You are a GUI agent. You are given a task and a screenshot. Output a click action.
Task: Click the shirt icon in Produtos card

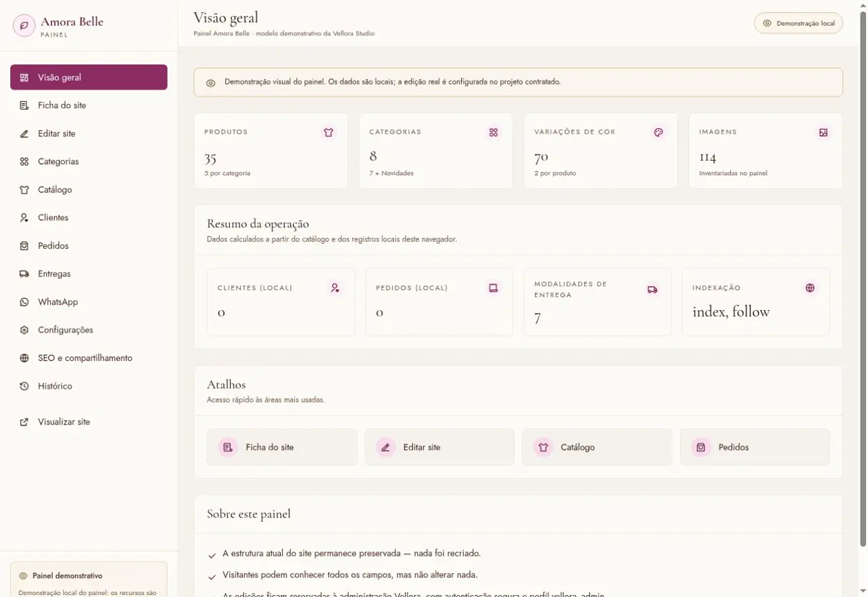[329, 133]
